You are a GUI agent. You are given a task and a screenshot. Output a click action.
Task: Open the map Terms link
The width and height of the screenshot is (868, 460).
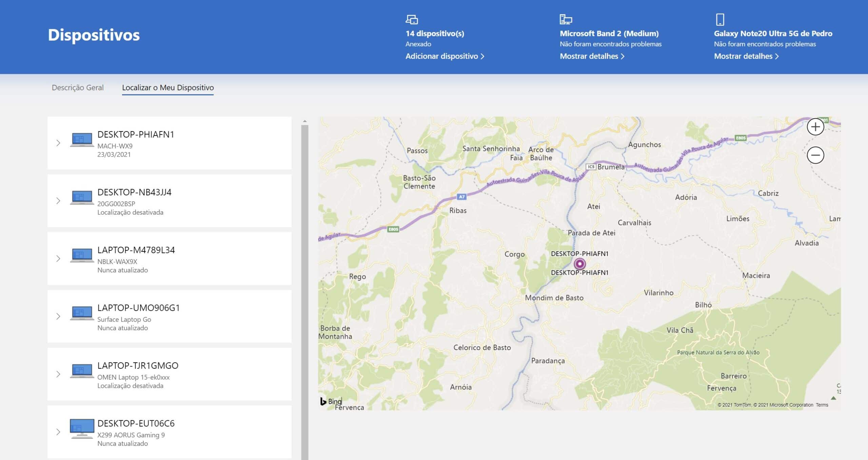tap(822, 405)
